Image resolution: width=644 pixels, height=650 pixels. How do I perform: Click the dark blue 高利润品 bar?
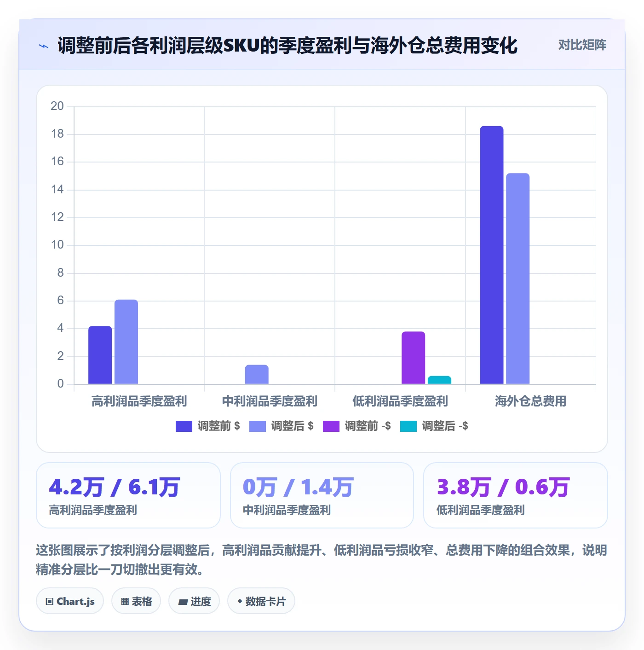click(100, 355)
